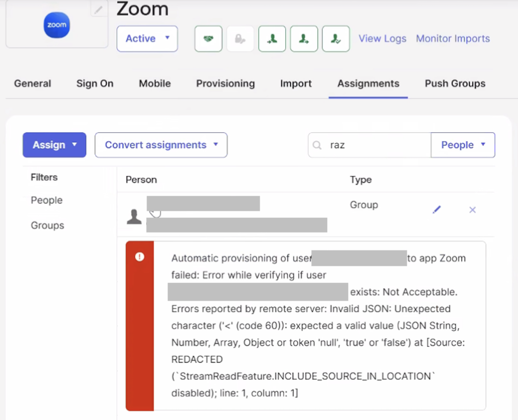
Task: Click the "Zoom" application title
Action: 143,9
